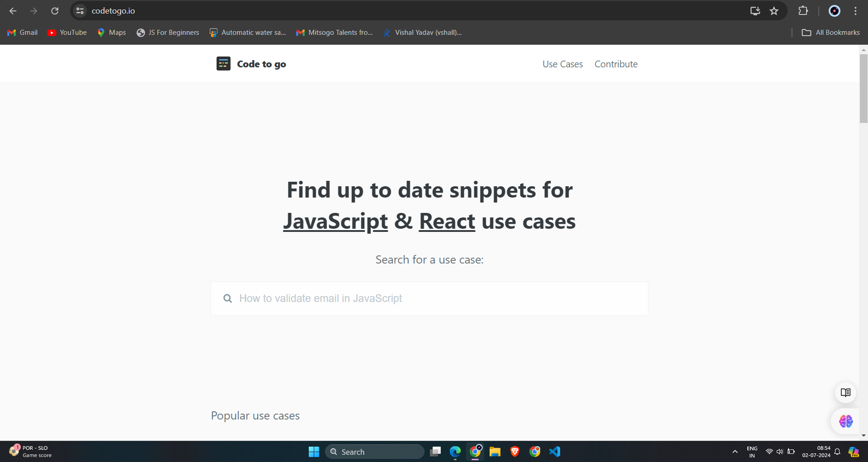Follow the JavaScript heading link
Image resolution: width=868 pixels, height=462 pixels.
335,222
